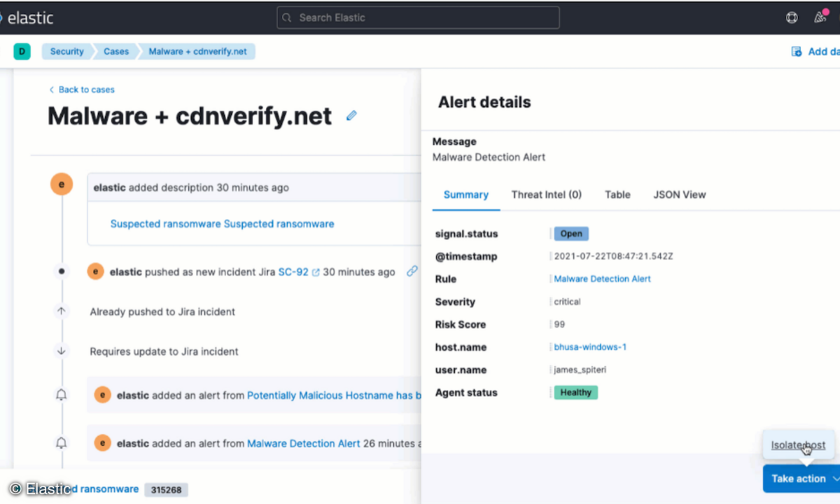
Task: Open host bhusa-windows-1 link
Action: coord(590,347)
